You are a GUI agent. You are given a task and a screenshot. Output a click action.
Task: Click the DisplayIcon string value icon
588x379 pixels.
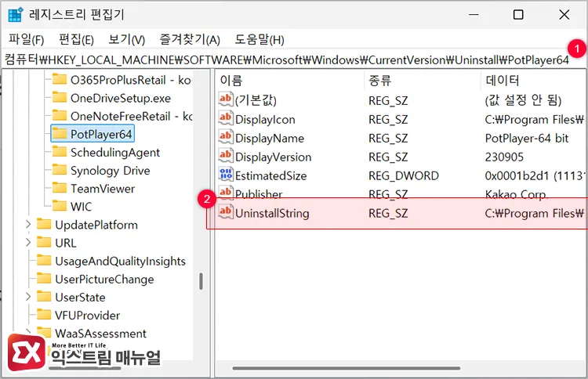pos(226,118)
